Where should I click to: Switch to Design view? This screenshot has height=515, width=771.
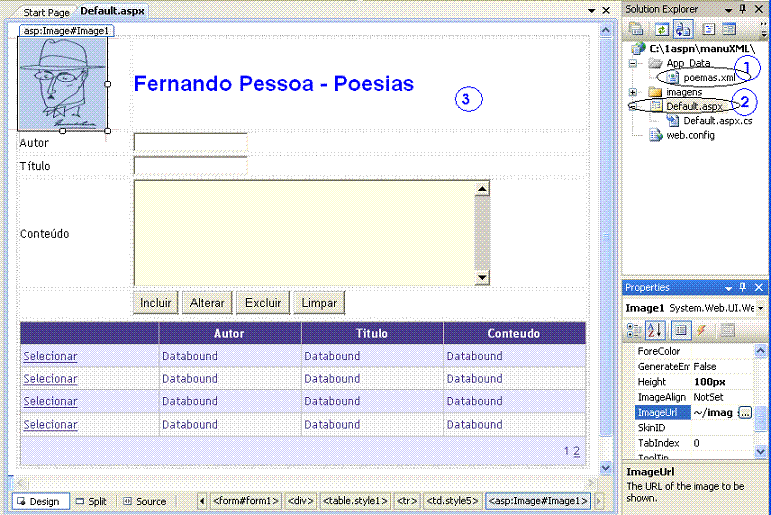pyautogui.click(x=39, y=501)
